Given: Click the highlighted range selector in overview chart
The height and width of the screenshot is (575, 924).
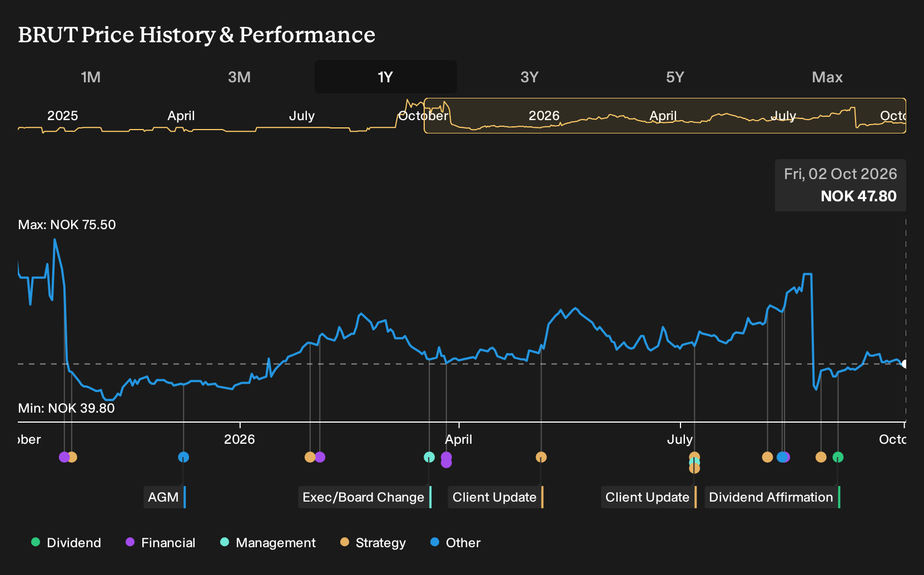Looking at the screenshot, I should (x=665, y=116).
